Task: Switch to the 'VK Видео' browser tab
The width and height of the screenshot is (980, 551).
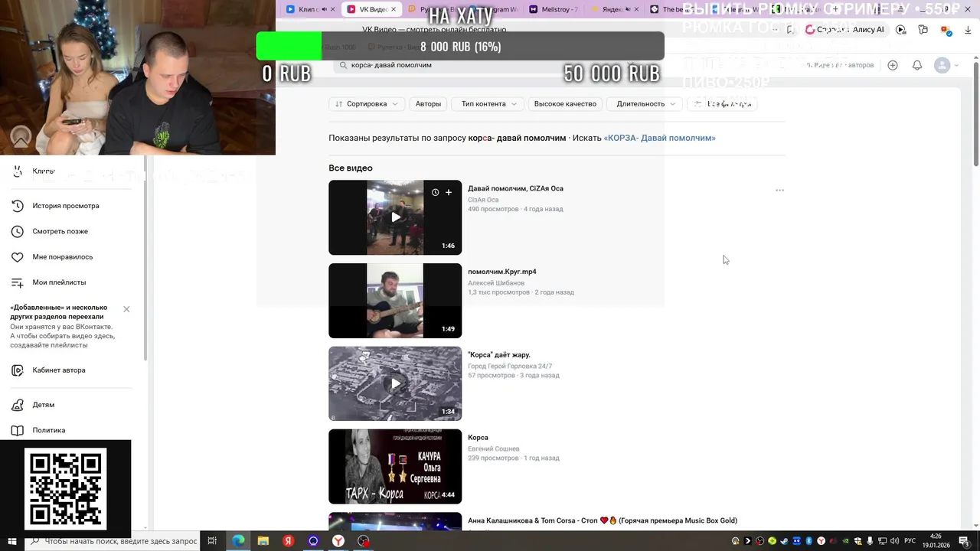Action: (371, 9)
